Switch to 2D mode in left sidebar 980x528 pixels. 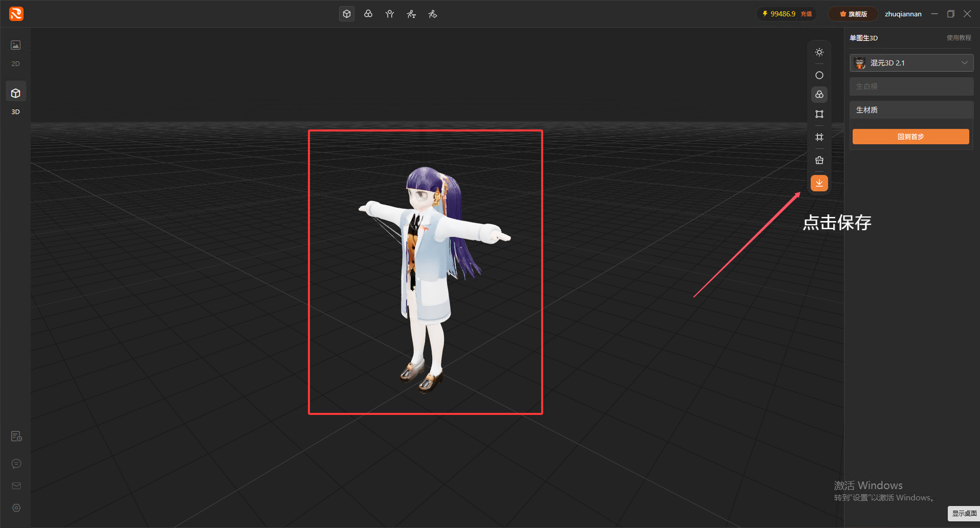(16, 53)
